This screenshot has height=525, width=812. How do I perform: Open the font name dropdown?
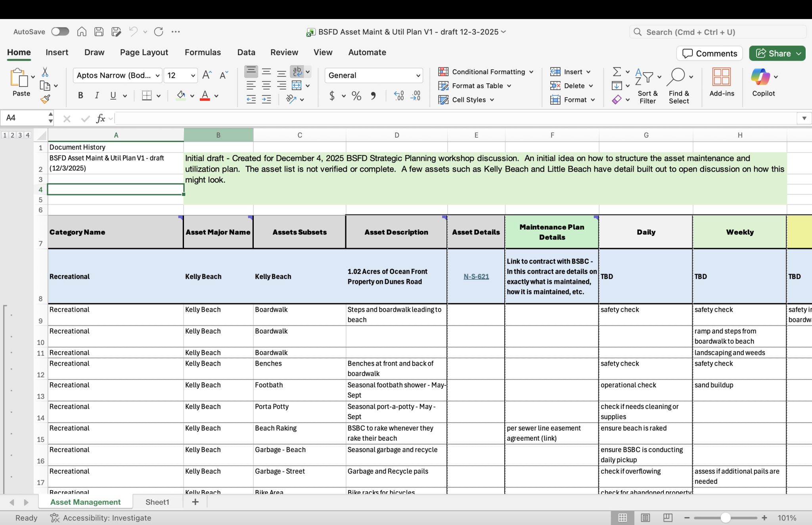click(157, 75)
